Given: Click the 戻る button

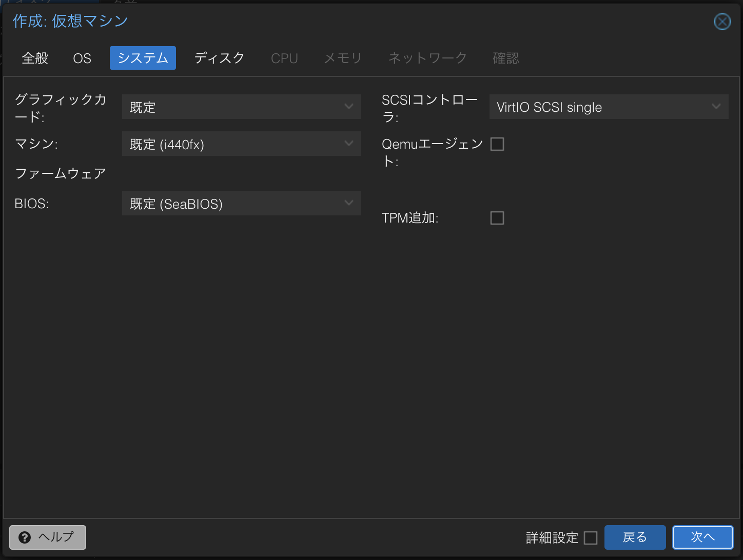Looking at the screenshot, I should point(635,537).
